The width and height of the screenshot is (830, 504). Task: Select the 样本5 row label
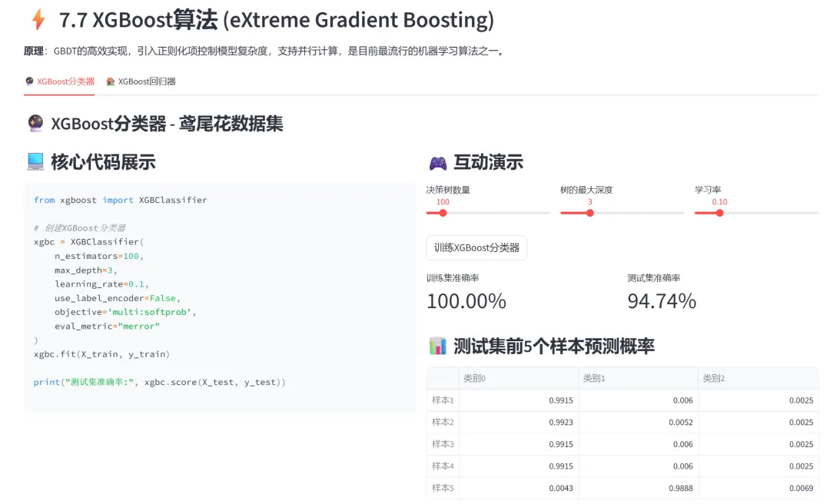pyautogui.click(x=443, y=488)
